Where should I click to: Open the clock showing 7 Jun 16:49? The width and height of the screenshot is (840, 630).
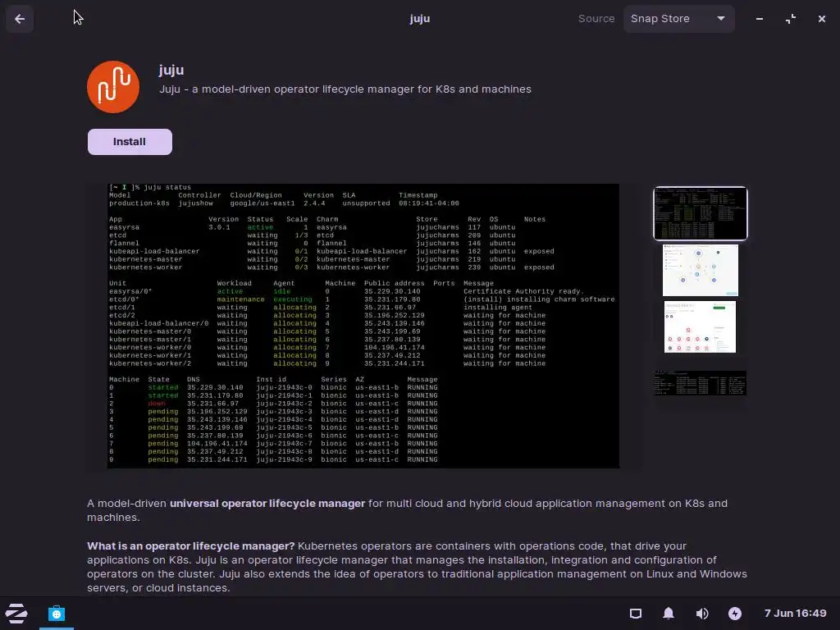point(795,613)
